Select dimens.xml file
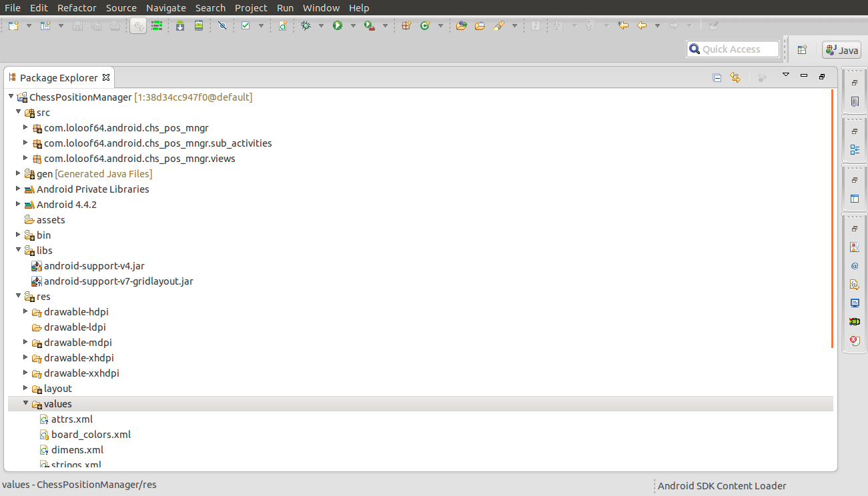This screenshot has width=868, height=496. (x=77, y=450)
